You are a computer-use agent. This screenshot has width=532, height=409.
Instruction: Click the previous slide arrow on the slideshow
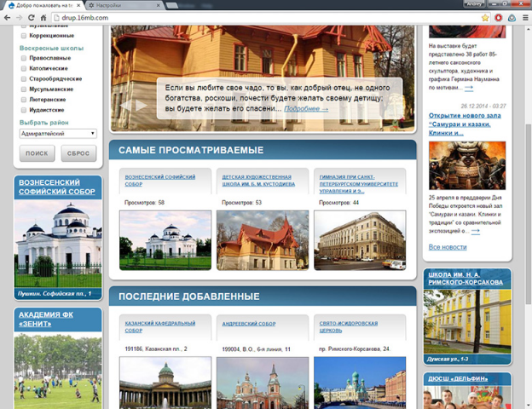click(125, 105)
